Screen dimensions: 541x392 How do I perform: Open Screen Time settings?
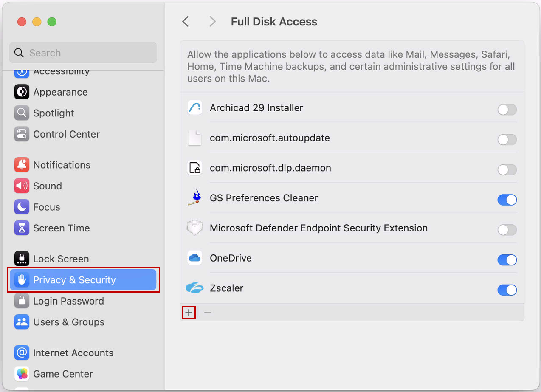coord(22,228)
